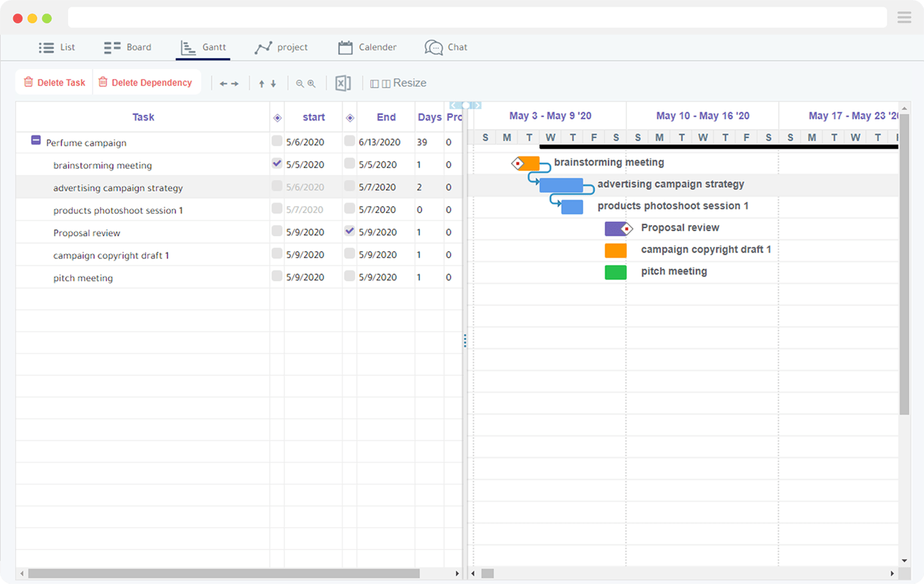
Task: Click the milestone diamond icon beside the End header
Action: pos(350,117)
